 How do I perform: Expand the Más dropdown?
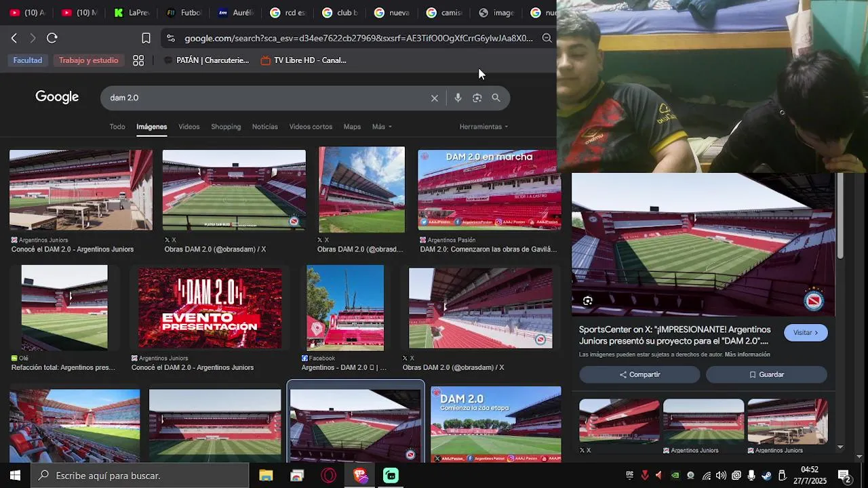click(x=382, y=127)
